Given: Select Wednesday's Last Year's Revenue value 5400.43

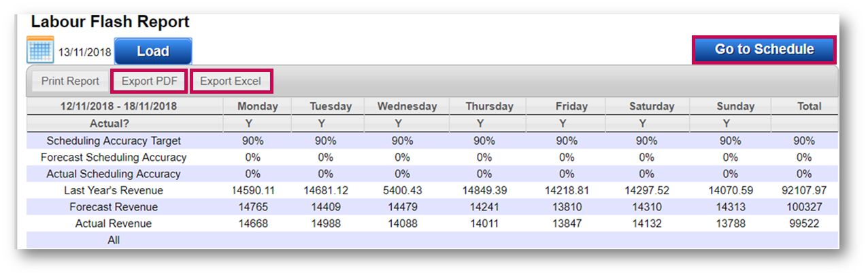Looking at the screenshot, I should point(401,191).
